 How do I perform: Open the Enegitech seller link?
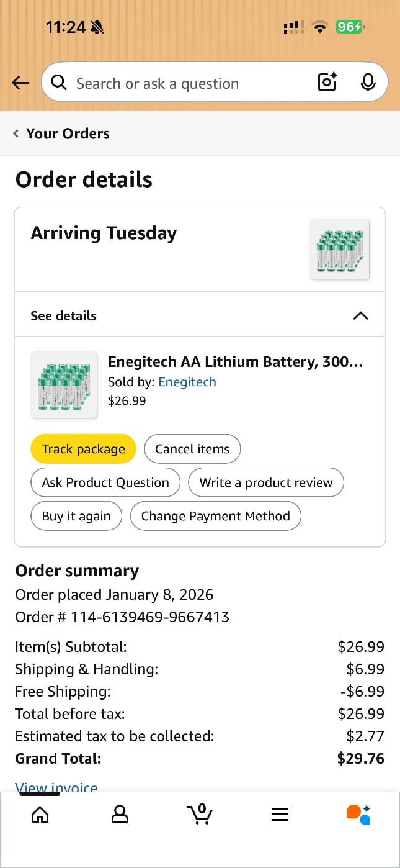point(187,382)
